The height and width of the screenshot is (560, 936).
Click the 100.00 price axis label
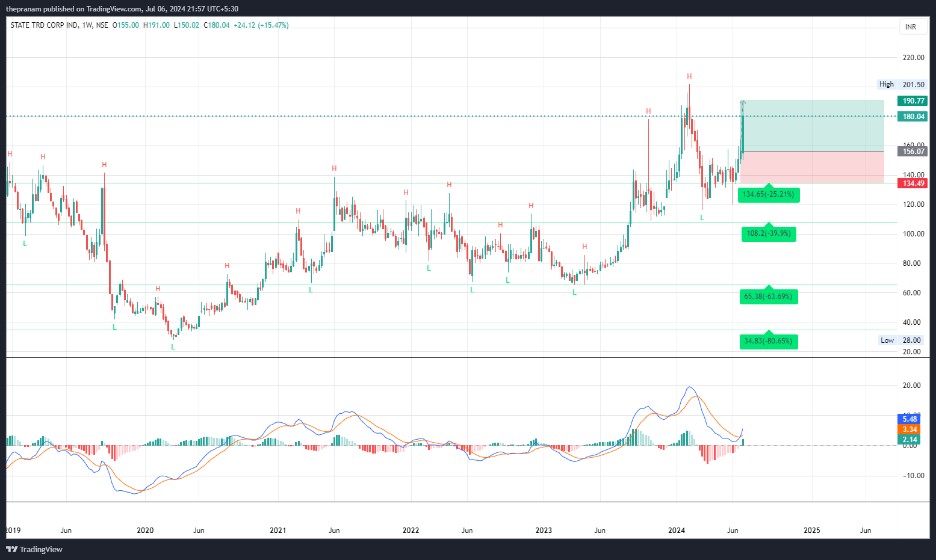point(913,234)
